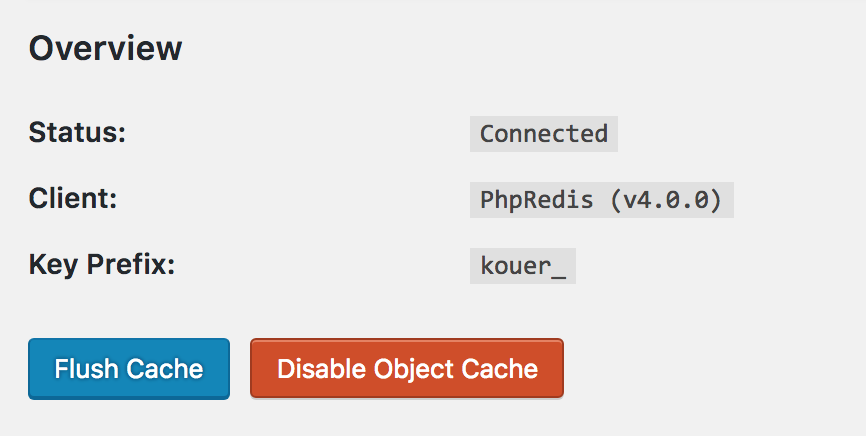Click the Connected status value

[543, 134]
